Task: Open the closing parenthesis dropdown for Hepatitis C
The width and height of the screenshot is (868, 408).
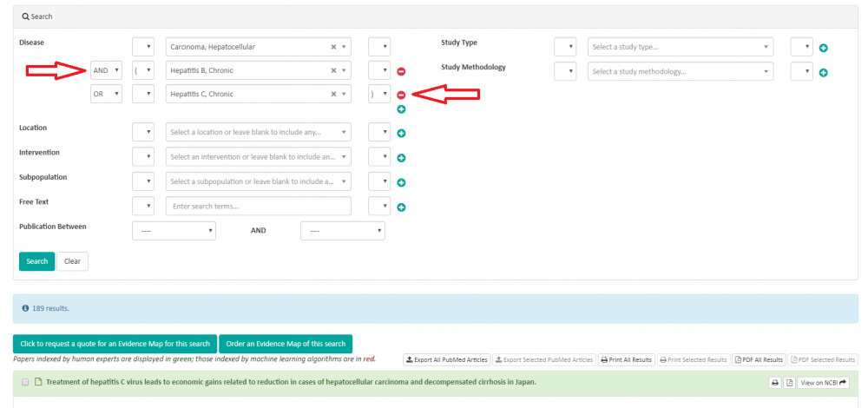Action: tap(379, 94)
